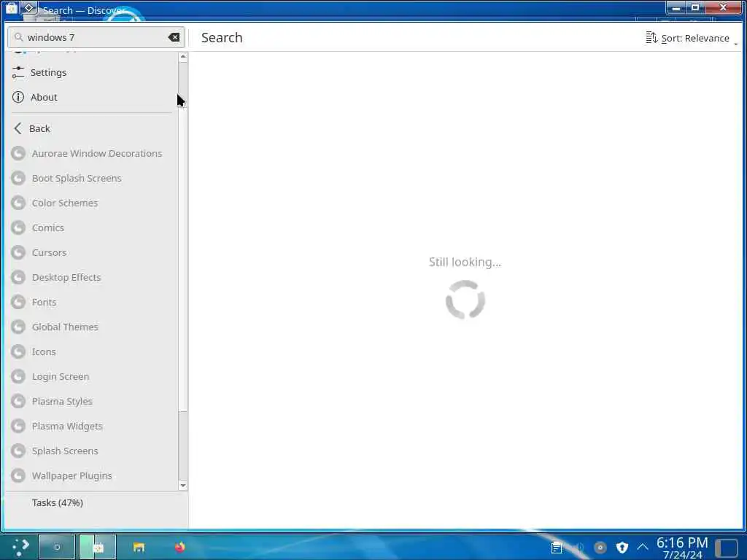This screenshot has height=560, width=747.
Task: Open the About page
Action: point(90,97)
